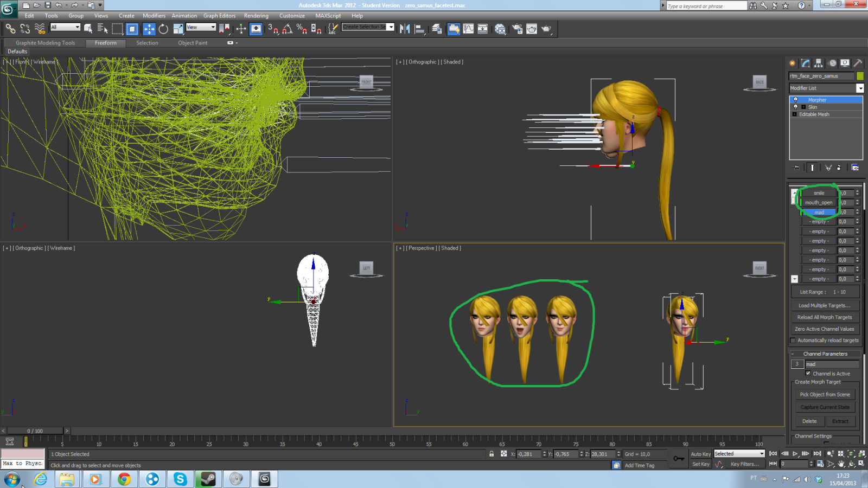Image resolution: width=868 pixels, height=488 pixels.
Task: Click the mouth_open morph channel button
Action: click(x=819, y=202)
